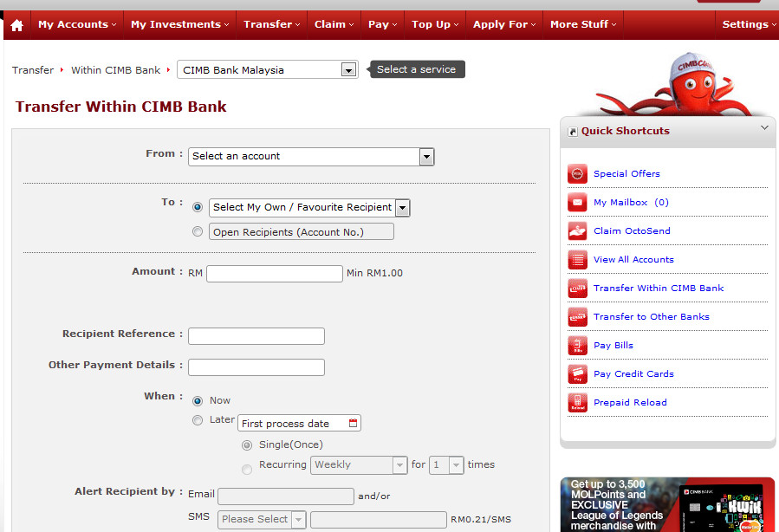
Task: Click the Recipient Reference input field
Action: click(x=256, y=336)
